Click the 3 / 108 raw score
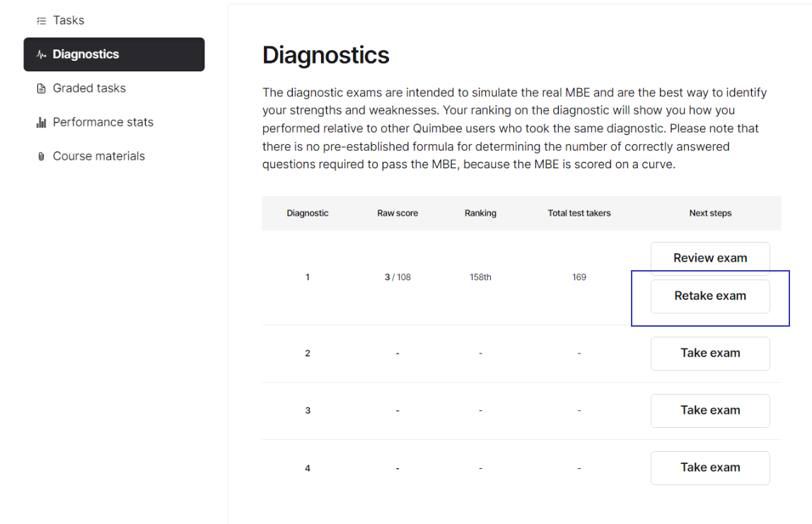Viewport: 812px width, 524px height. [x=398, y=277]
